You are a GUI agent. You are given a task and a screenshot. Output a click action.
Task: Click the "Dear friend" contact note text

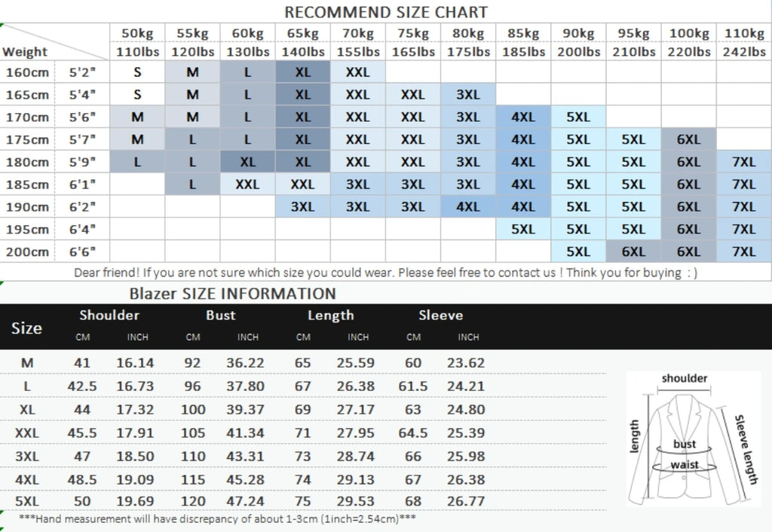click(x=385, y=273)
